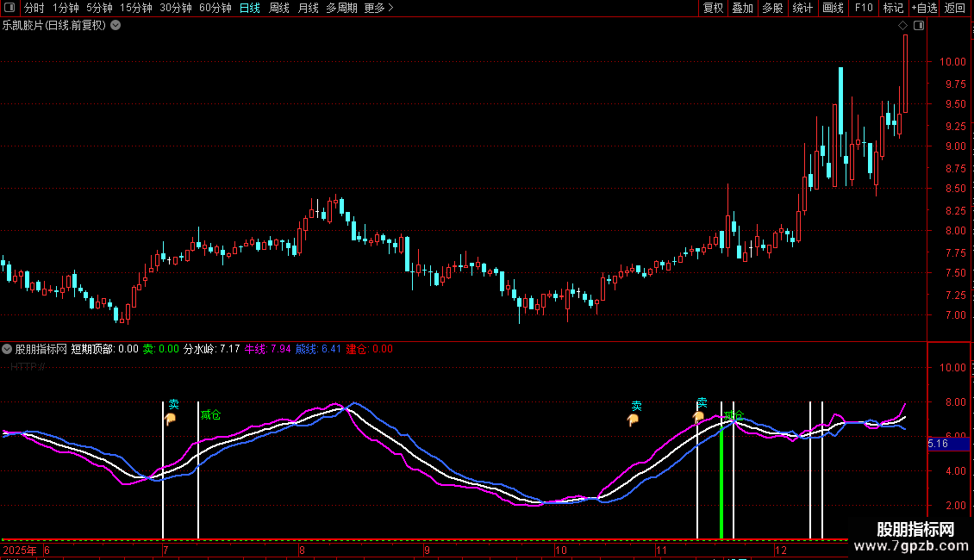Click the 减仓 label near the green bar
974x560 pixels.
tap(734, 414)
